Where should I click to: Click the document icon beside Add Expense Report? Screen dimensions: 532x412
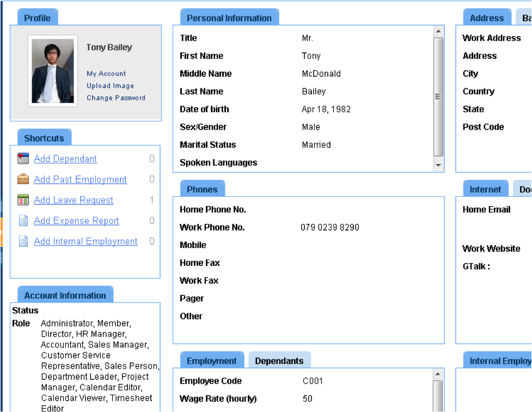click(22, 220)
